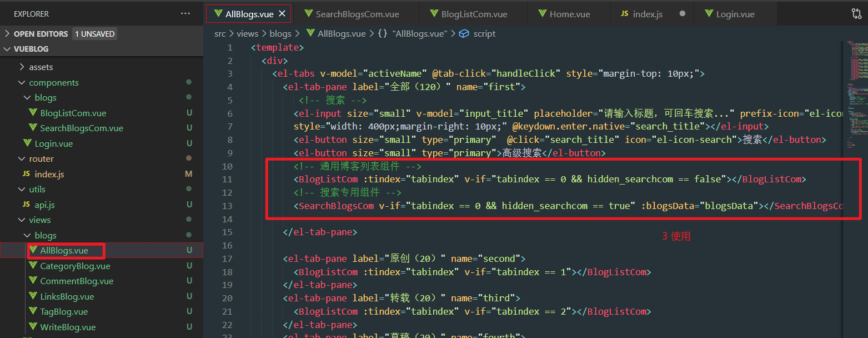The width and height of the screenshot is (868, 338).
Task: Open Explorer more actions via ellipsis
Action: (185, 13)
